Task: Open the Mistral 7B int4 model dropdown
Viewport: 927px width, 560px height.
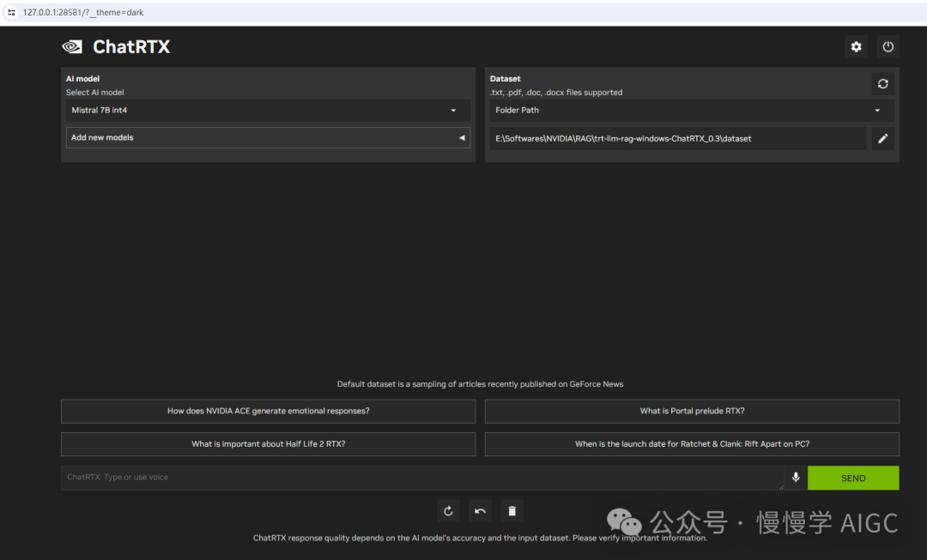Action: coord(268,110)
